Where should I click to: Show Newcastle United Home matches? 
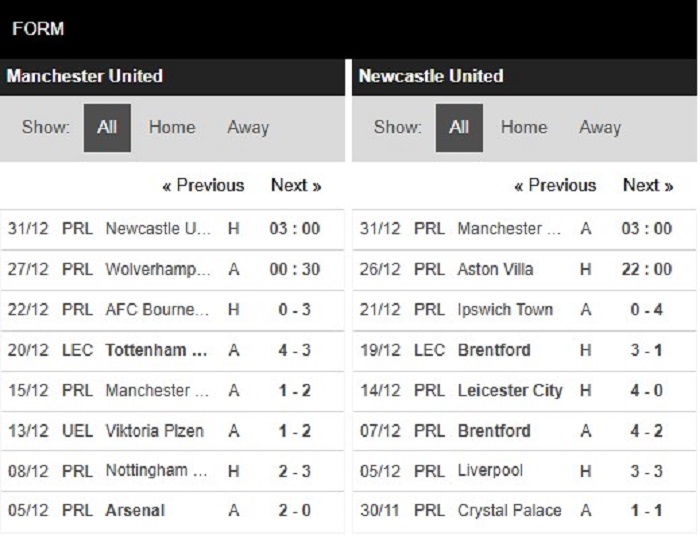click(x=524, y=128)
